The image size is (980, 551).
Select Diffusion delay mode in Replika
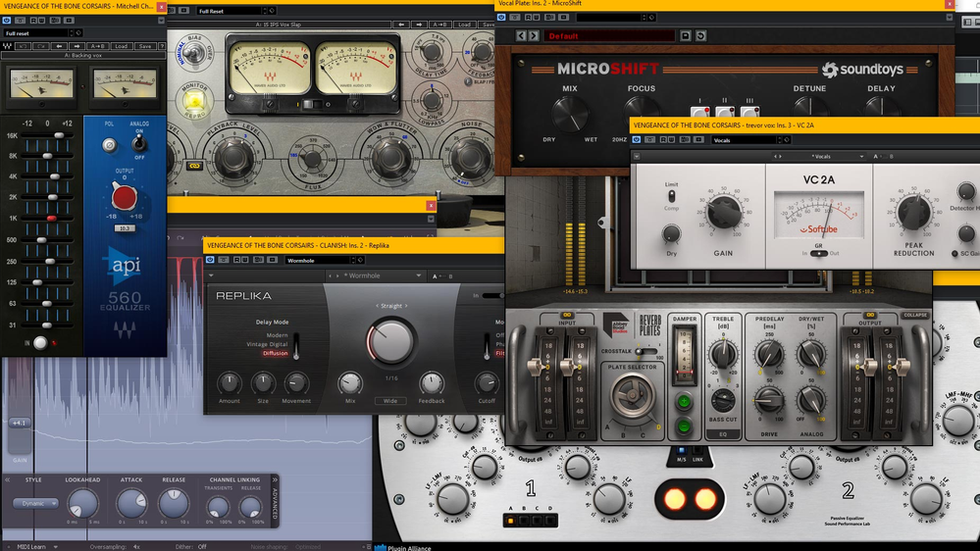coord(275,353)
